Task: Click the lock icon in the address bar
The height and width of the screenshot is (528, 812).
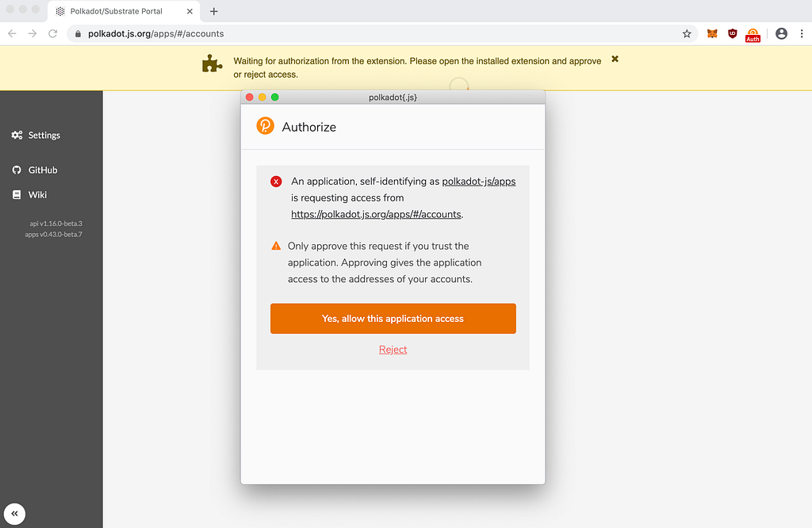Action: pos(79,33)
